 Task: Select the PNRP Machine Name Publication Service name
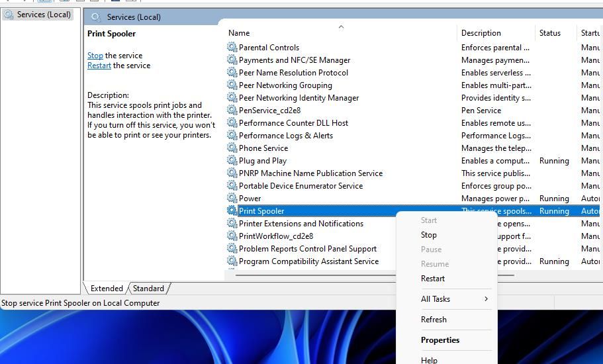pyautogui.click(x=310, y=173)
